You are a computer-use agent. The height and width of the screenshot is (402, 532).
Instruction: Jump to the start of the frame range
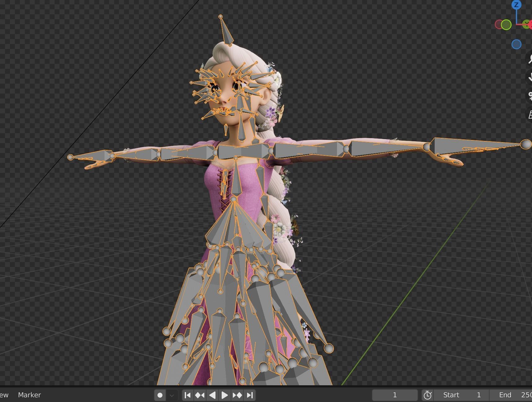coord(188,395)
